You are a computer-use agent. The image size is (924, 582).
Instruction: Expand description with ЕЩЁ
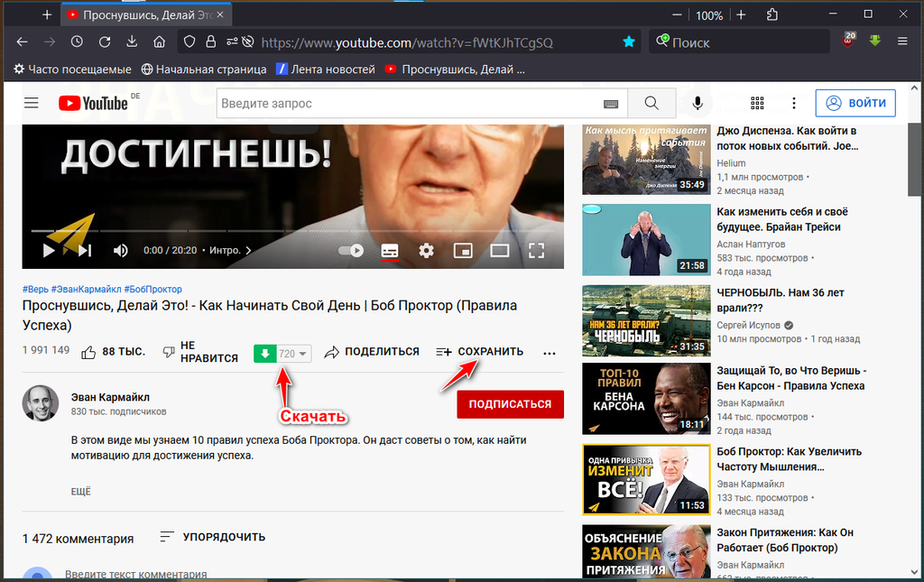click(x=80, y=491)
